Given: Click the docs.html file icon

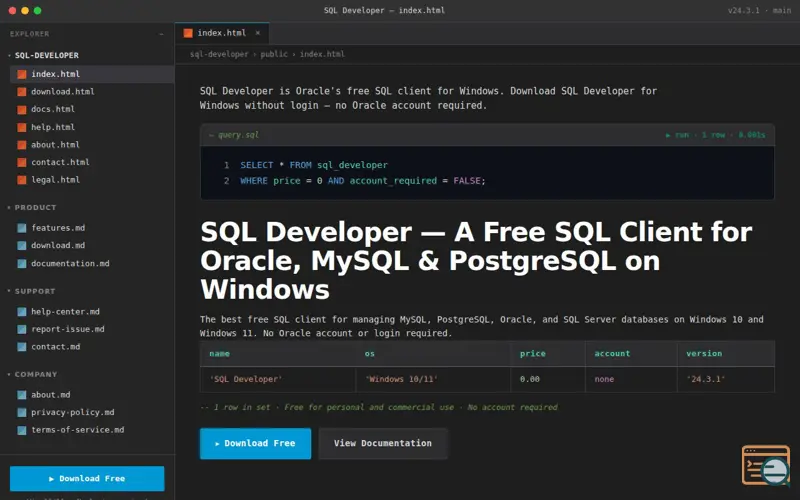Looking at the screenshot, I should (x=22, y=109).
